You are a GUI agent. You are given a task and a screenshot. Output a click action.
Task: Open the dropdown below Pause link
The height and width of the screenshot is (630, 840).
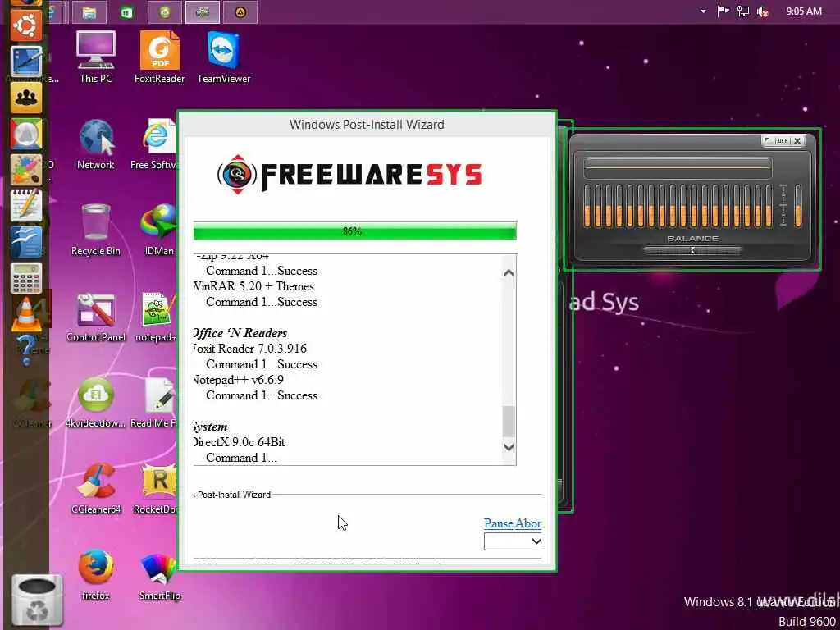tap(513, 541)
